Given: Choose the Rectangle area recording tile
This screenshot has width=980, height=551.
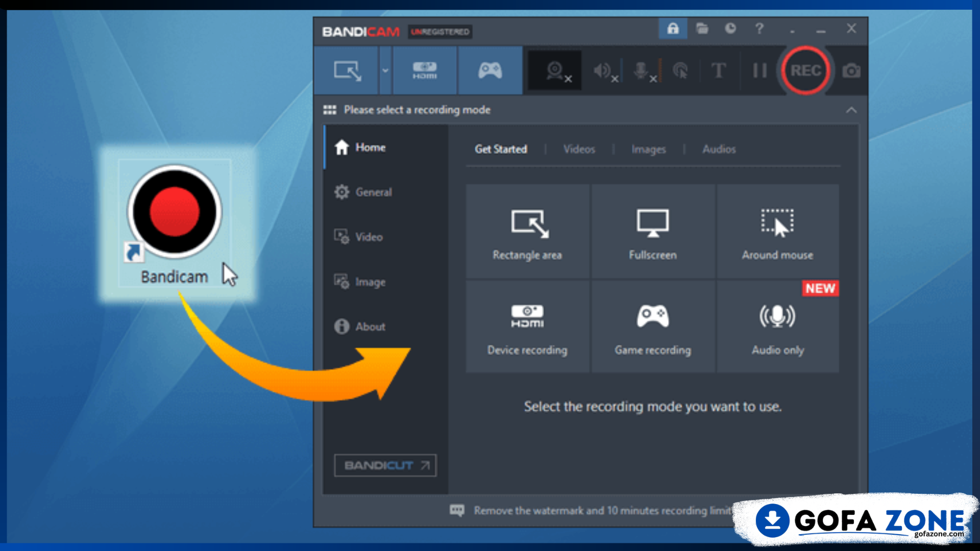Looking at the screenshot, I should coord(527,232).
